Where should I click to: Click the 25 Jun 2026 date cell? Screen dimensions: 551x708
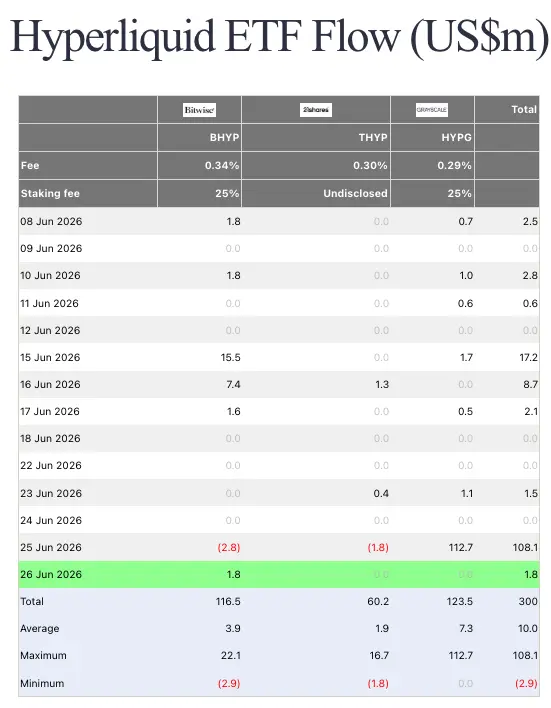tap(51, 547)
